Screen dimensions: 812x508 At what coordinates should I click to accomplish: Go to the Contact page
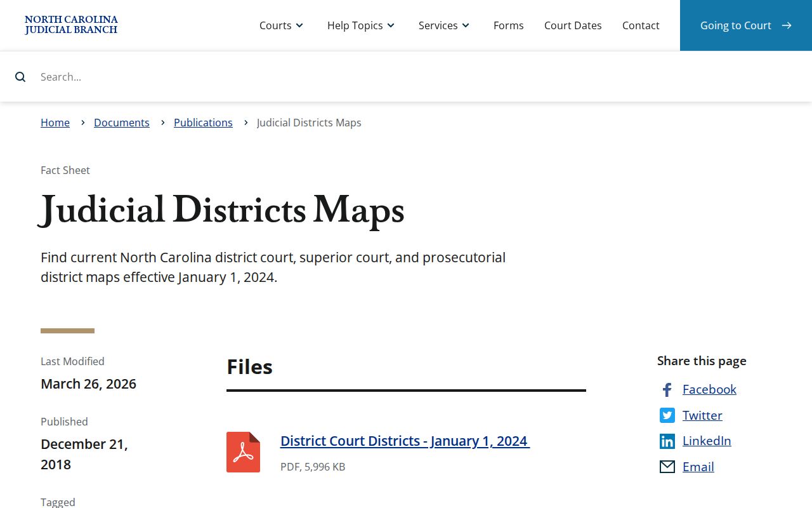(641, 25)
